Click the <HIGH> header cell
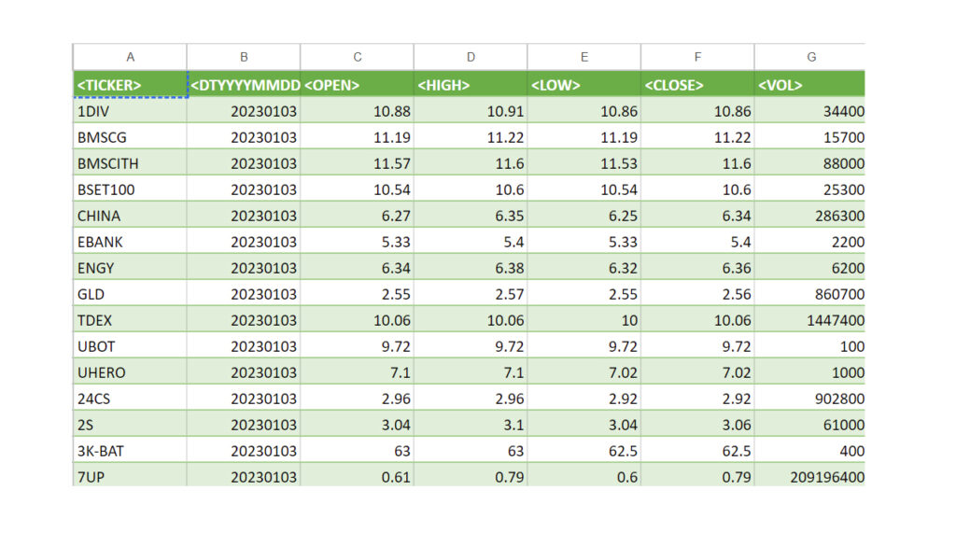956x560 pixels. [471, 84]
